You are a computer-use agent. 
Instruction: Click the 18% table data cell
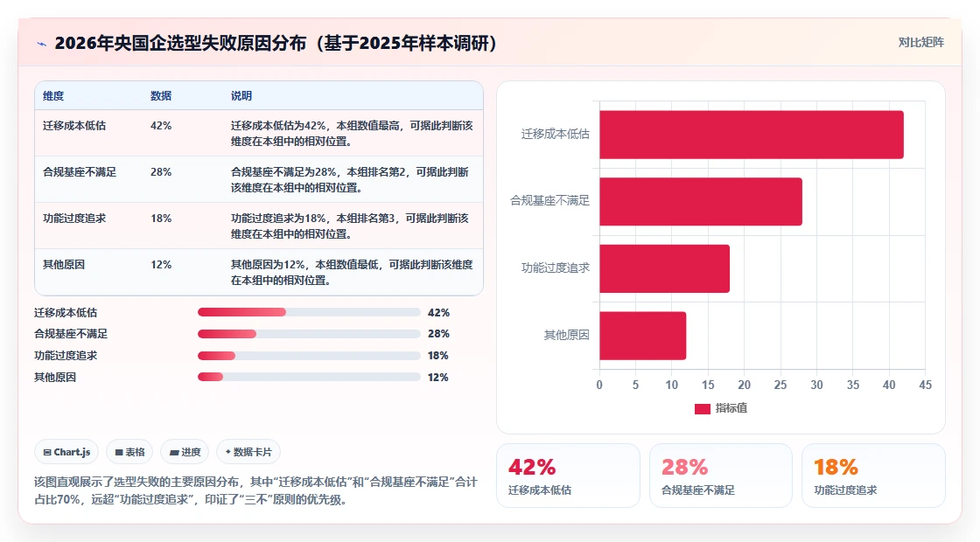click(x=161, y=218)
